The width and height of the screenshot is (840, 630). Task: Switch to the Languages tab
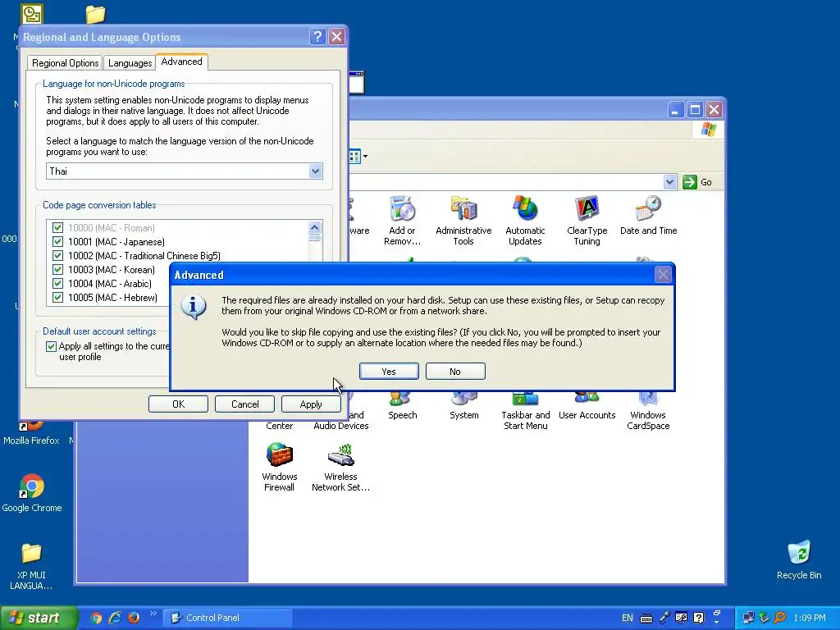click(x=130, y=62)
